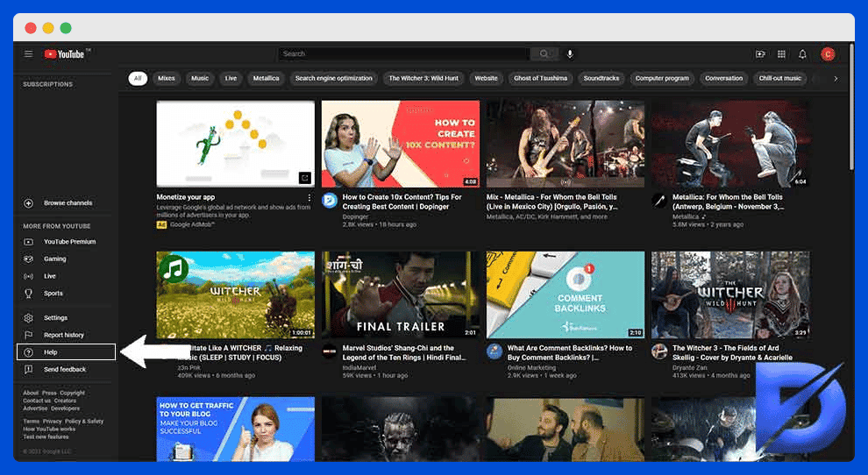Click external link icon on ad thumbnail
The image size is (868, 475).
[304, 178]
